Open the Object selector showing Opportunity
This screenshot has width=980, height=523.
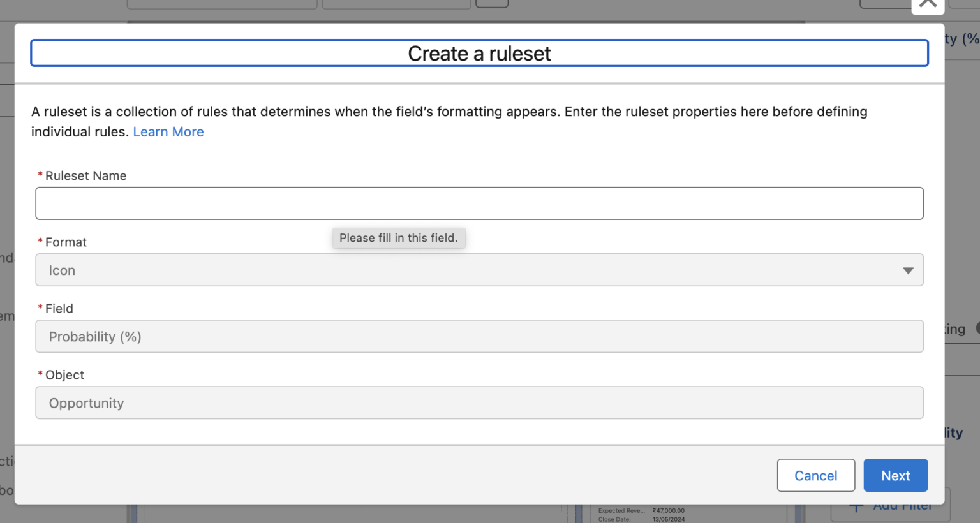click(479, 402)
